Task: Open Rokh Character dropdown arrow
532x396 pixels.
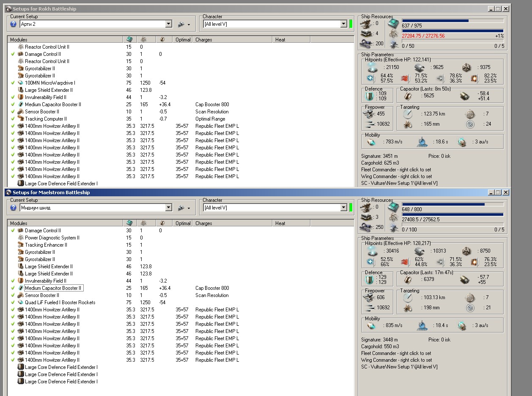Action: [x=343, y=24]
